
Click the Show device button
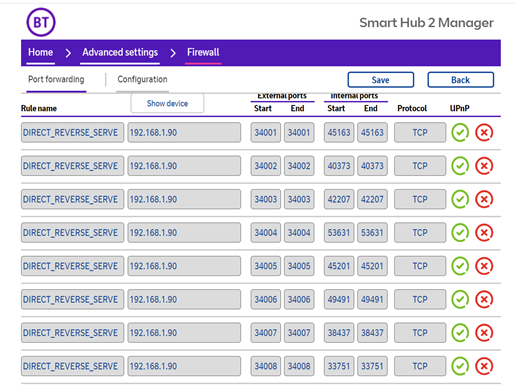click(x=167, y=103)
